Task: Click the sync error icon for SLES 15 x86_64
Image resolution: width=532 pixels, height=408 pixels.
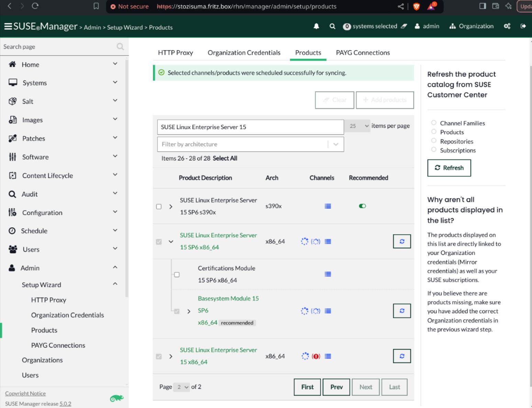Action: point(316,356)
